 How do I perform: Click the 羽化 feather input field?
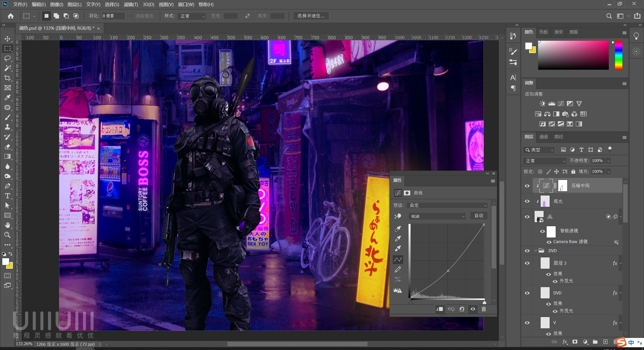pos(113,16)
